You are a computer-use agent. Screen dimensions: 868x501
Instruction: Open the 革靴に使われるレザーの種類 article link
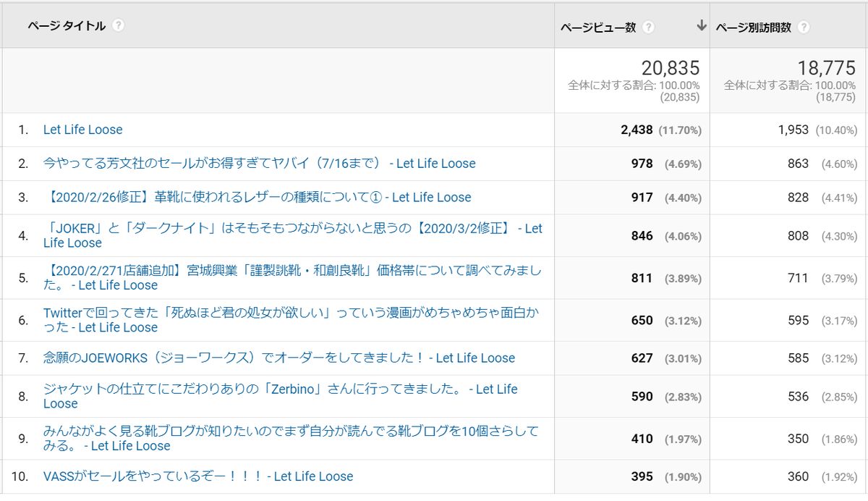pos(257,197)
